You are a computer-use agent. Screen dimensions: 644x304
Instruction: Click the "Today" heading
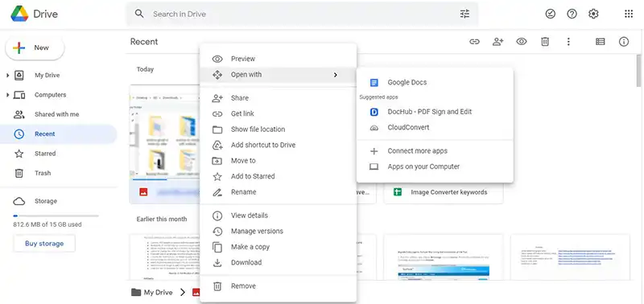click(145, 69)
